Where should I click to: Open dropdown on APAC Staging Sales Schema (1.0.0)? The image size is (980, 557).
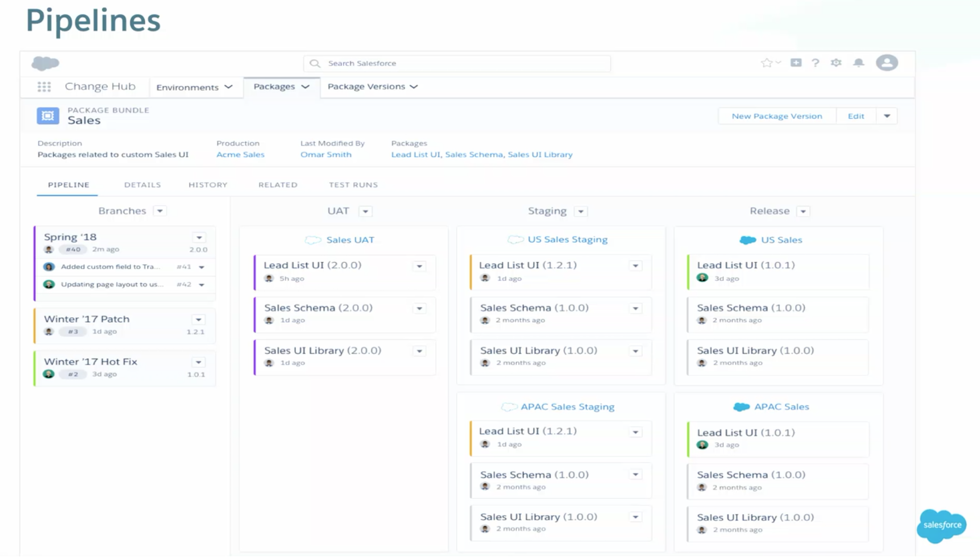pos(636,474)
